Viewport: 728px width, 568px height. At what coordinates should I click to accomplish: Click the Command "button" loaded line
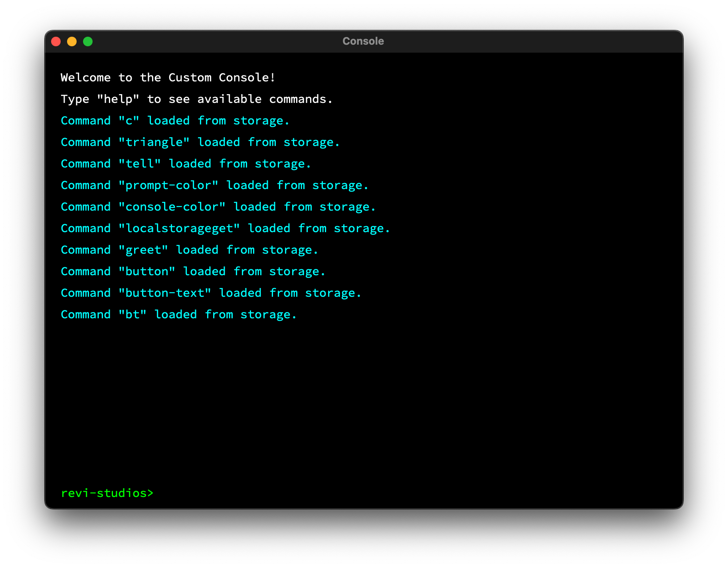(x=193, y=271)
